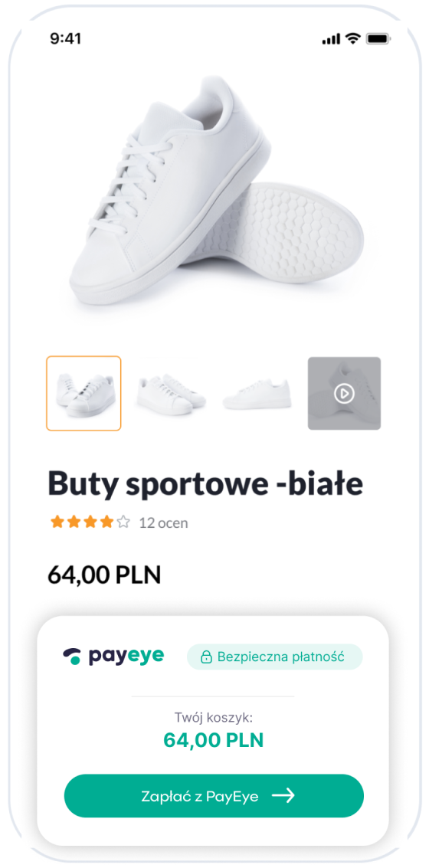The width and height of the screenshot is (429, 868).
Task: Click the Zapłać z PayEye button
Action: point(214,795)
